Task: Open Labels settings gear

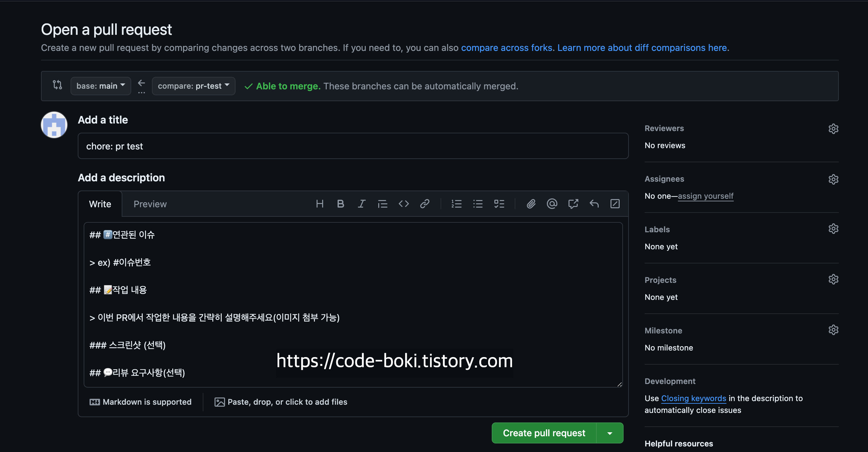Action: pyautogui.click(x=833, y=229)
